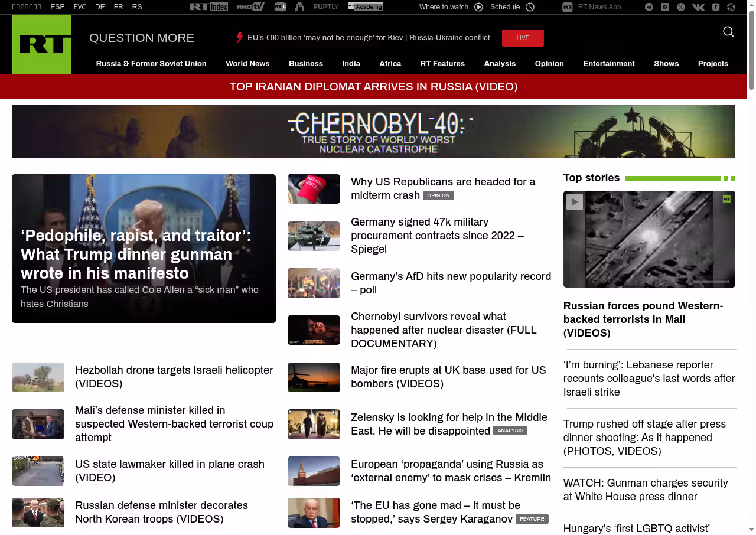756x535 pixels.
Task: Click the RT green logo
Action: [x=41, y=44]
